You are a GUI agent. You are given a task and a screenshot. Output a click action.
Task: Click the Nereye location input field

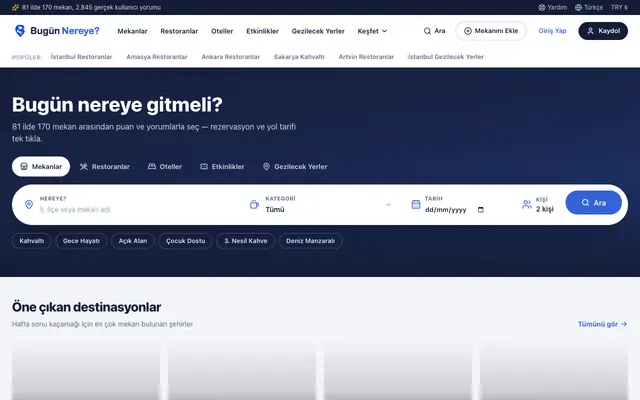(139, 209)
